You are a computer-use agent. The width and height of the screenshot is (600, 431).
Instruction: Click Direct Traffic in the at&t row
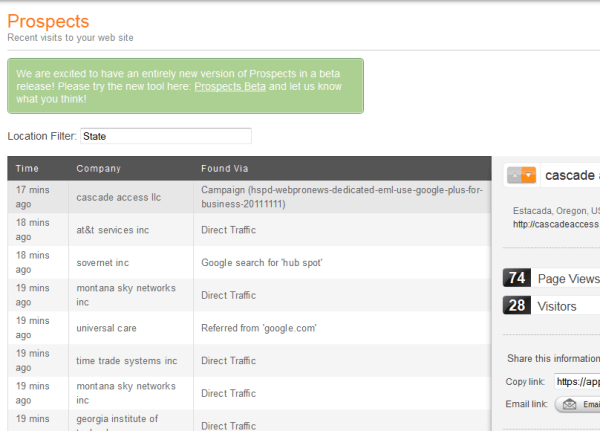(228, 230)
